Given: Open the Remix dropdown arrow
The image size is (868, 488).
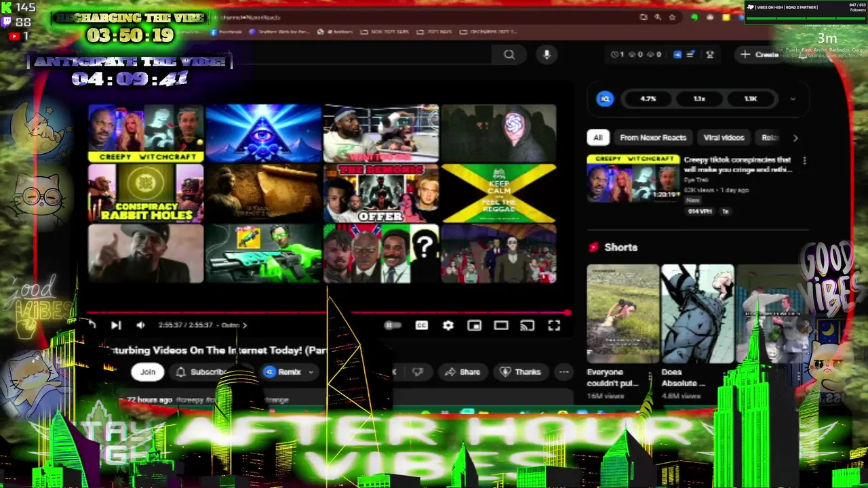Looking at the screenshot, I should (x=311, y=372).
